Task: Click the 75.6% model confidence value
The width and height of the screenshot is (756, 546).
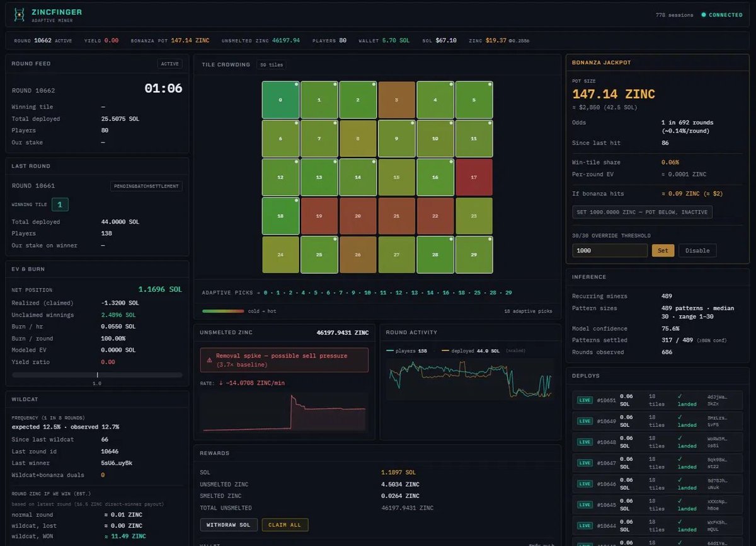Action: coord(671,328)
